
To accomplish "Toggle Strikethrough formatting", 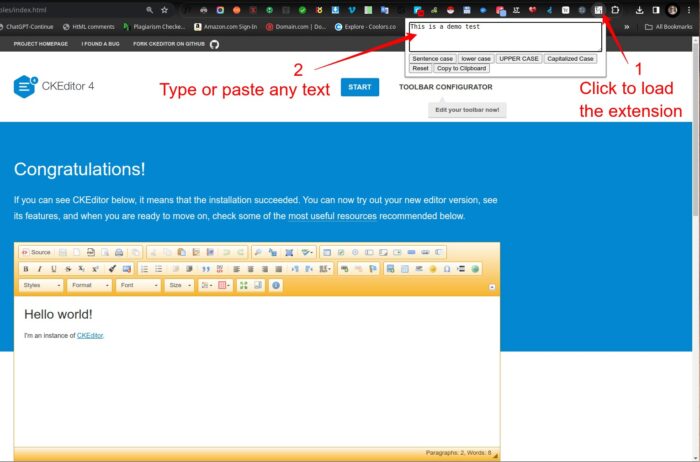I will click(68, 269).
